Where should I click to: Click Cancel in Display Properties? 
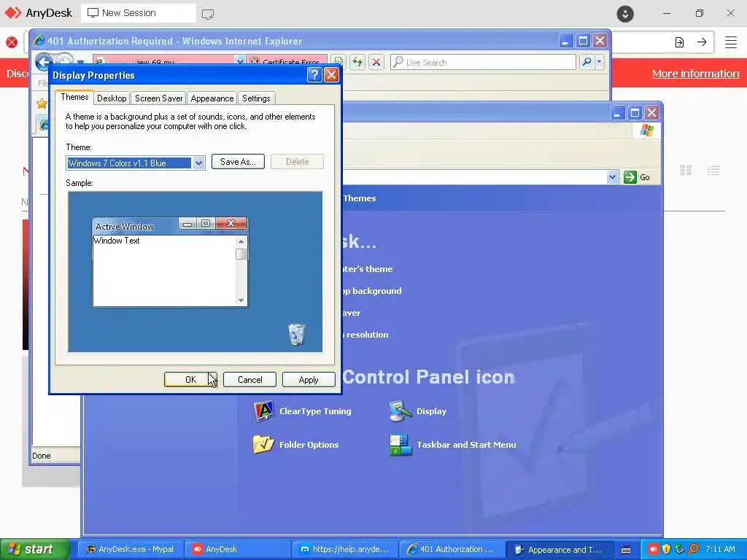(249, 379)
